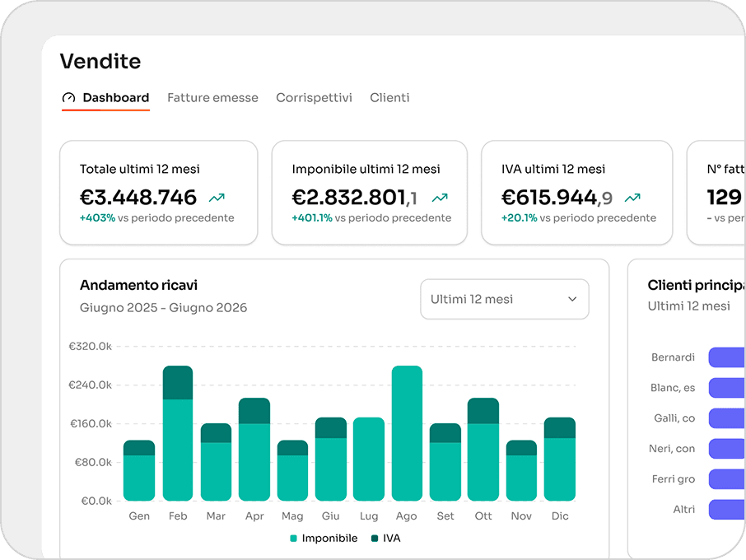Click the Dashboard gauge icon
Screen dimensions: 746x560
[x=68, y=97]
